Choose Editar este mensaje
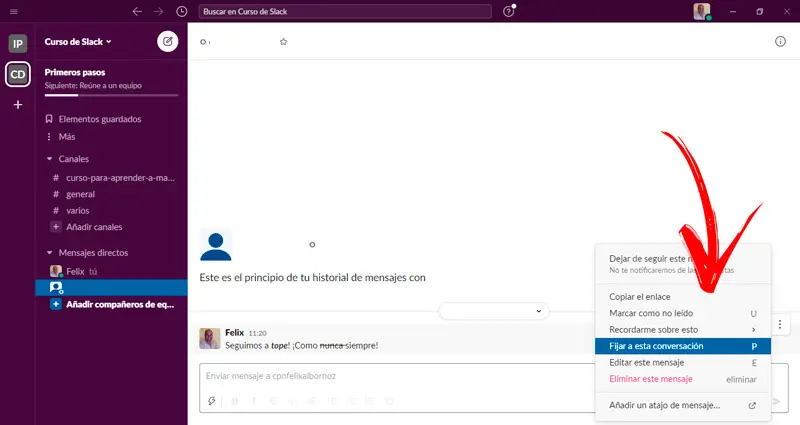This screenshot has height=425, width=800. click(x=683, y=363)
